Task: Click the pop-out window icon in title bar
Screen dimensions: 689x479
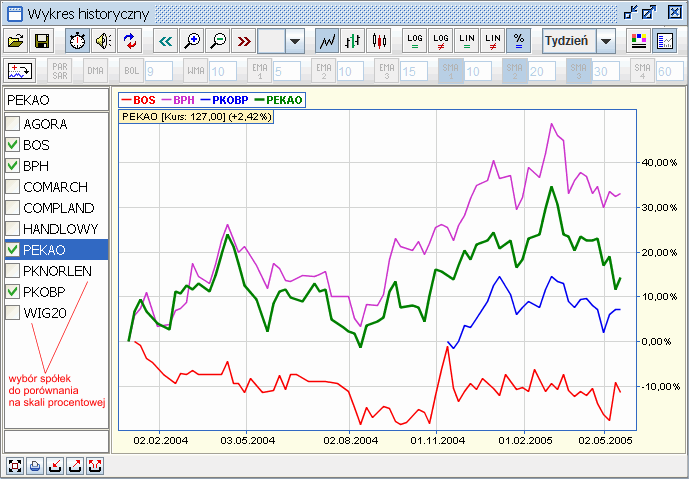Action: (649, 13)
